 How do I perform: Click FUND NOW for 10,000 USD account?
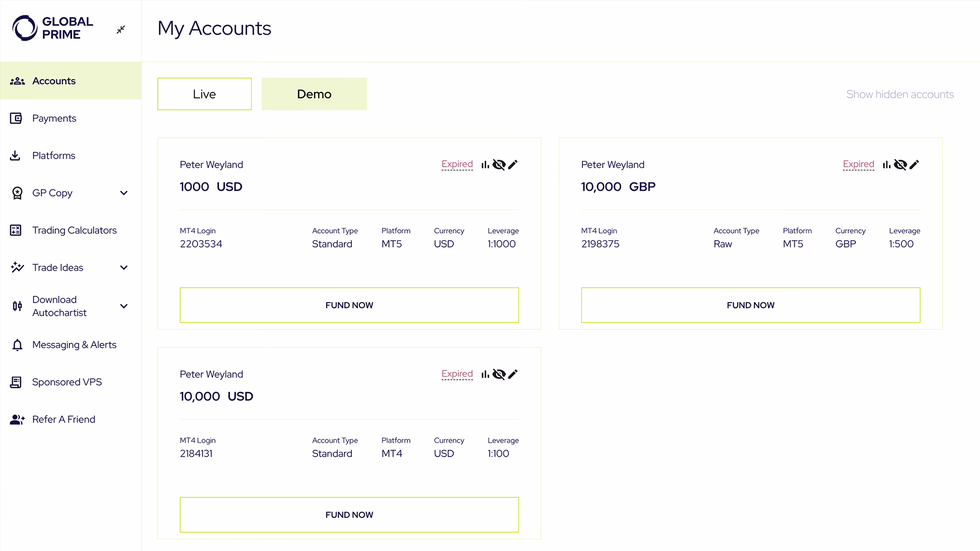pyautogui.click(x=349, y=515)
